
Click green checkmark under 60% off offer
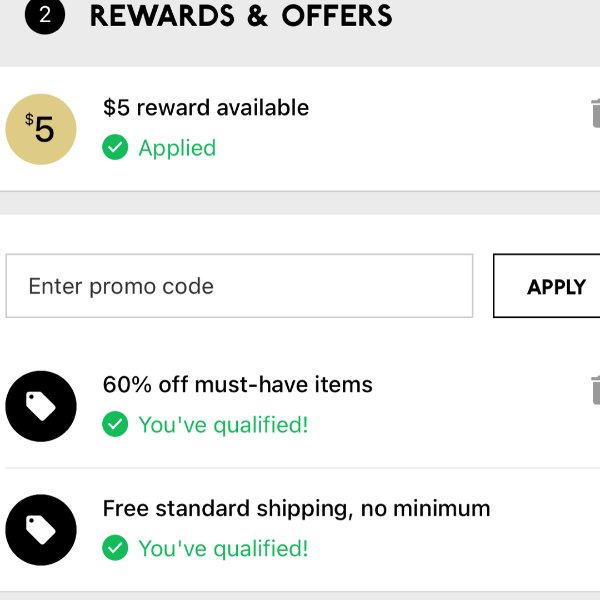click(x=115, y=424)
